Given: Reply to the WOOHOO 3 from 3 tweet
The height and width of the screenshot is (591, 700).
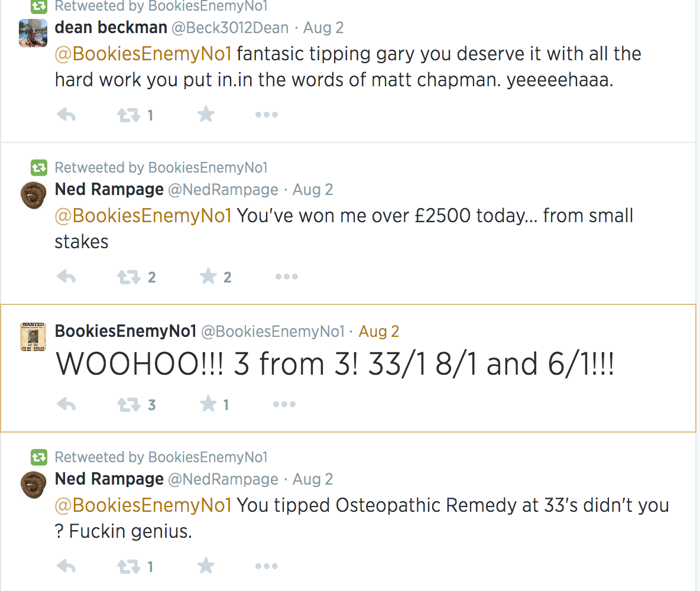Looking at the screenshot, I should [66, 405].
